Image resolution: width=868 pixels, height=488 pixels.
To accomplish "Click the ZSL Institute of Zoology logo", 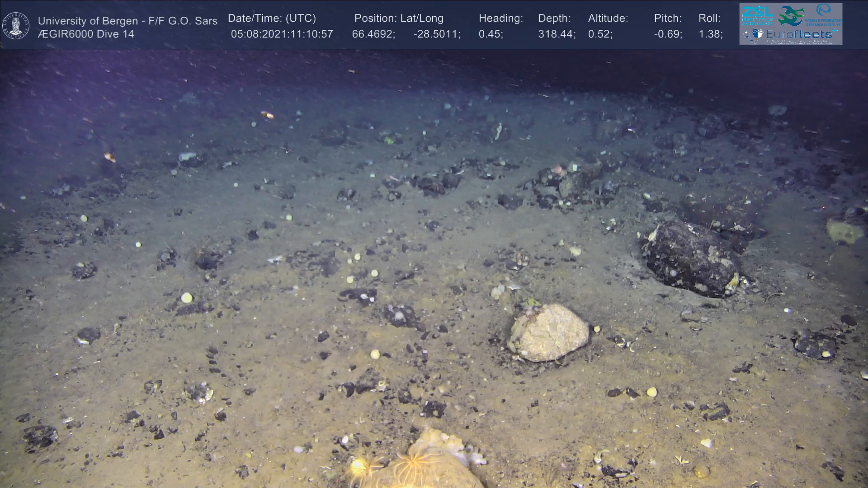I will (757, 16).
